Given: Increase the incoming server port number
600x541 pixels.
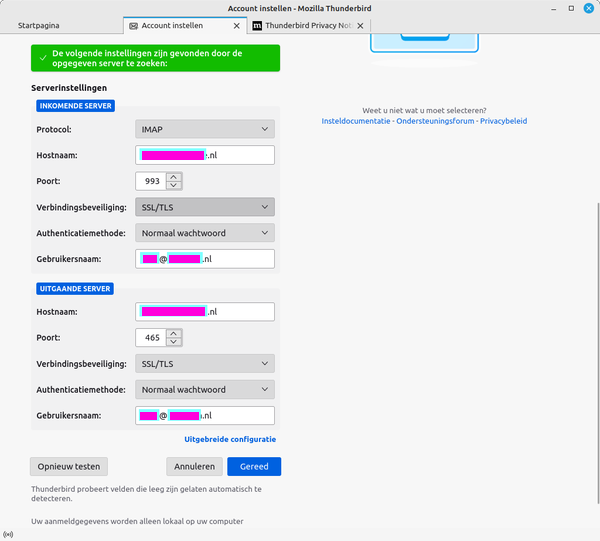Looking at the screenshot, I should click(174, 177).
